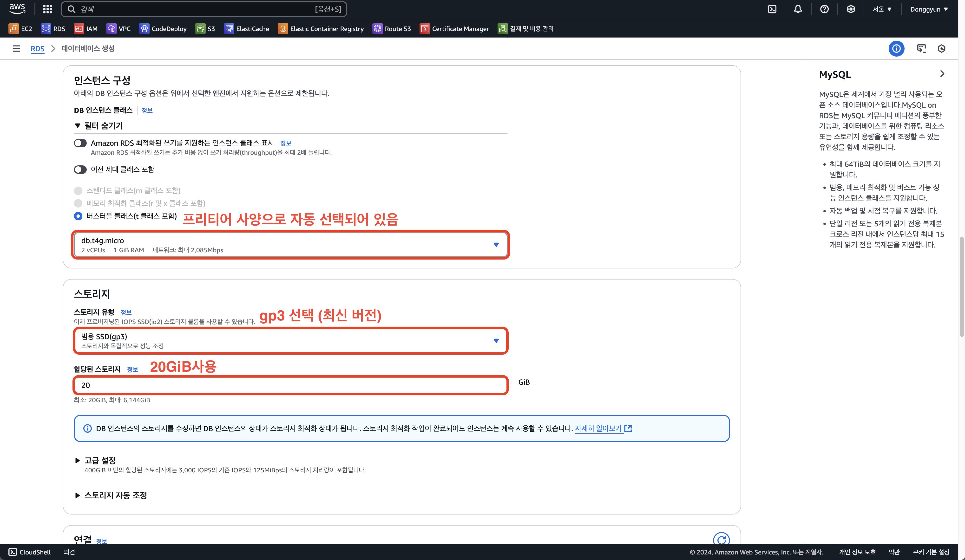This screenshot has height=560, width=965.
Task: Focus the top 검색 search box
Action: (204, 9)
